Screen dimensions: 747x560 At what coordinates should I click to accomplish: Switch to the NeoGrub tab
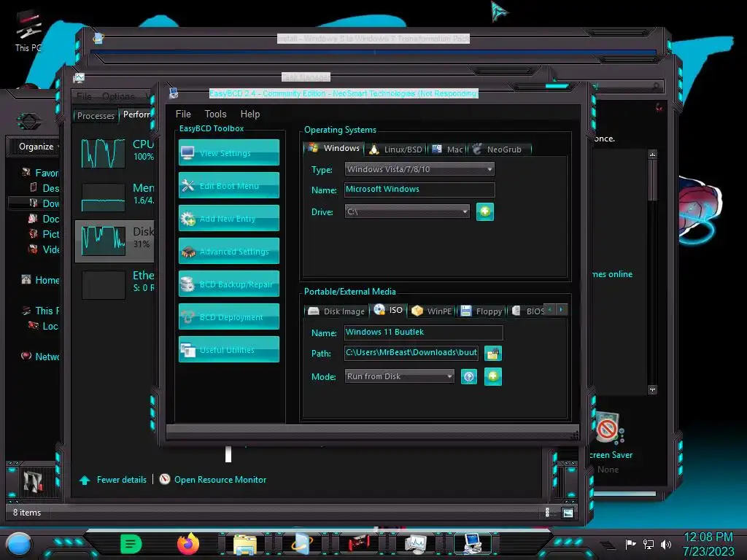point(499,149)
